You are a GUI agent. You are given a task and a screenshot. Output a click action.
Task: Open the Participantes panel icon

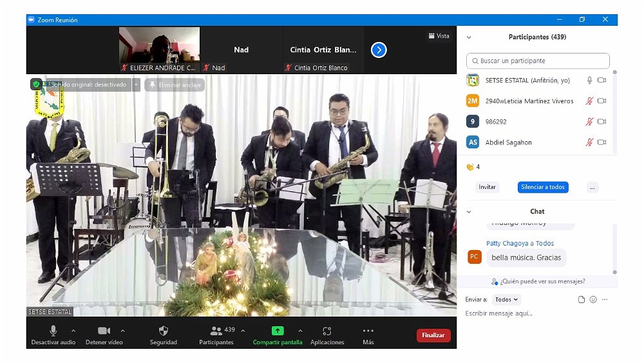click(x=216, y=331)
